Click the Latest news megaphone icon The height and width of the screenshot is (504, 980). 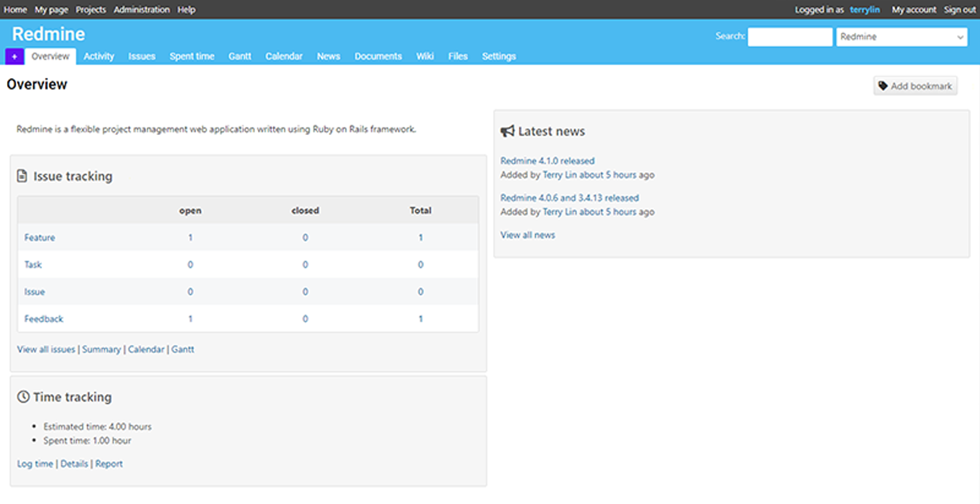coord(507,131)
